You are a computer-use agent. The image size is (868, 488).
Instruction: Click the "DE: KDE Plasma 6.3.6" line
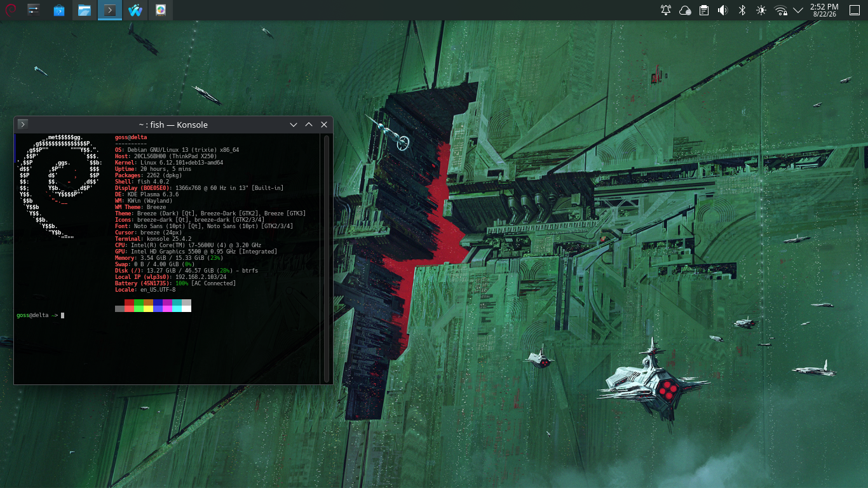point(147,194)
